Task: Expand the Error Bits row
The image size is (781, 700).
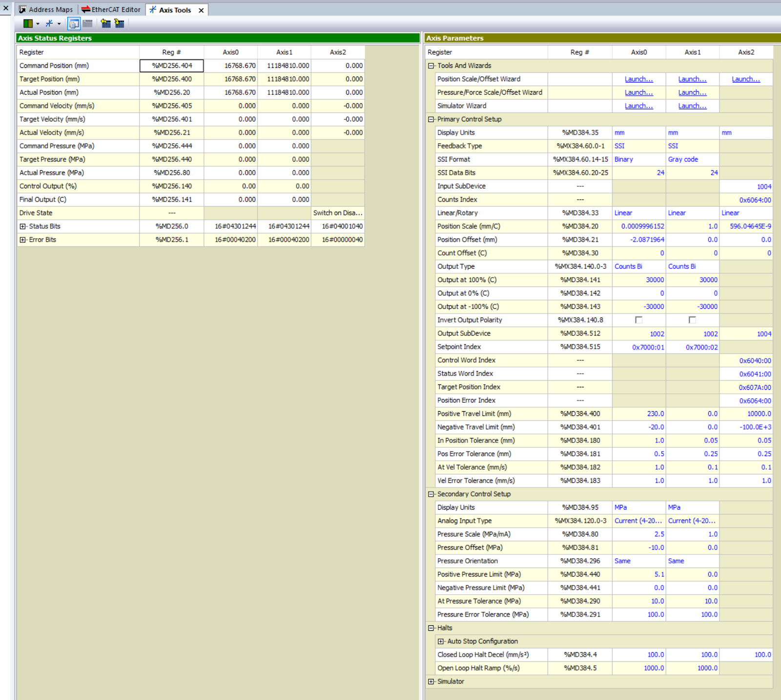Action: coord(22,240)
